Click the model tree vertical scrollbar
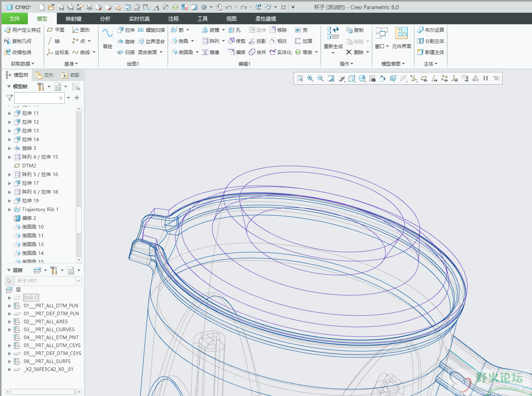 (x=79, y=184)
